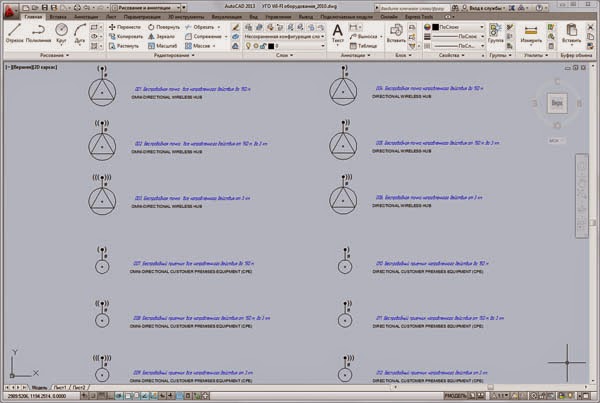
Task: Toggle the layer lightbulb on/off icon
Action: click(249, 46)
